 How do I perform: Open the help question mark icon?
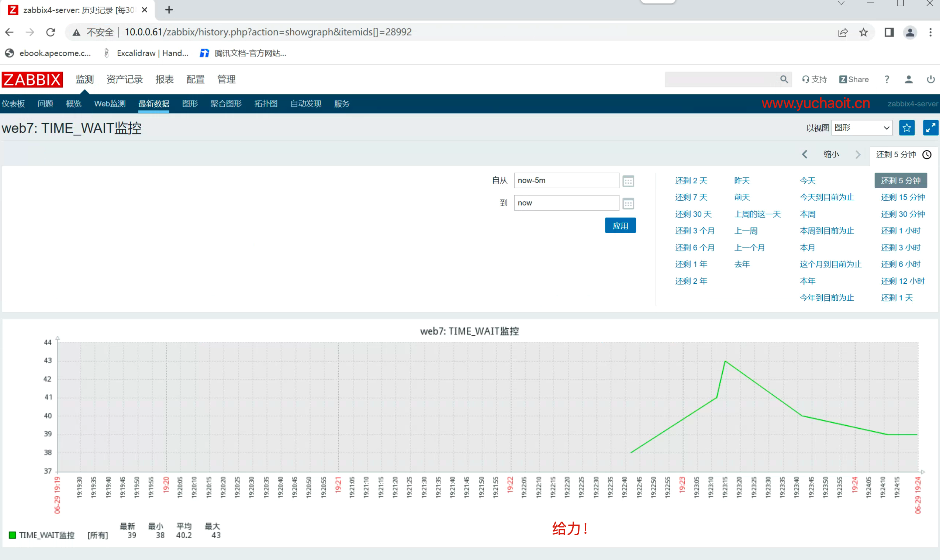pyautogui.click(x=887, y=79)
